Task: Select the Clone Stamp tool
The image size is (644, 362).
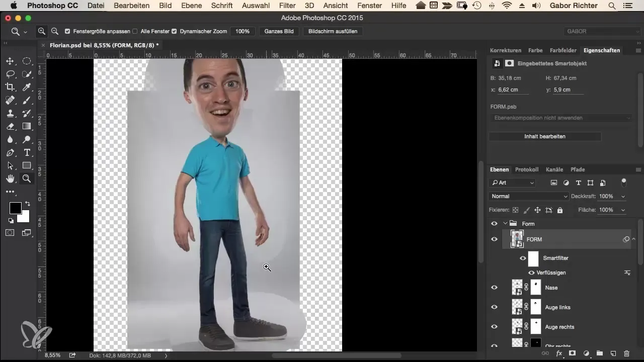Action: pos(10,113)
